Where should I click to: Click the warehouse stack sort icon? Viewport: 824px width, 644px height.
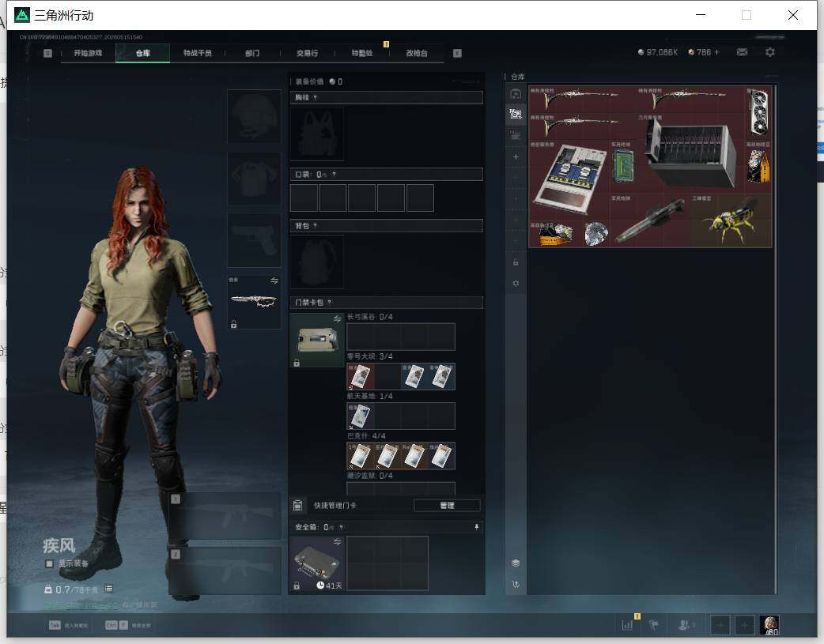(x=516, y=563)
